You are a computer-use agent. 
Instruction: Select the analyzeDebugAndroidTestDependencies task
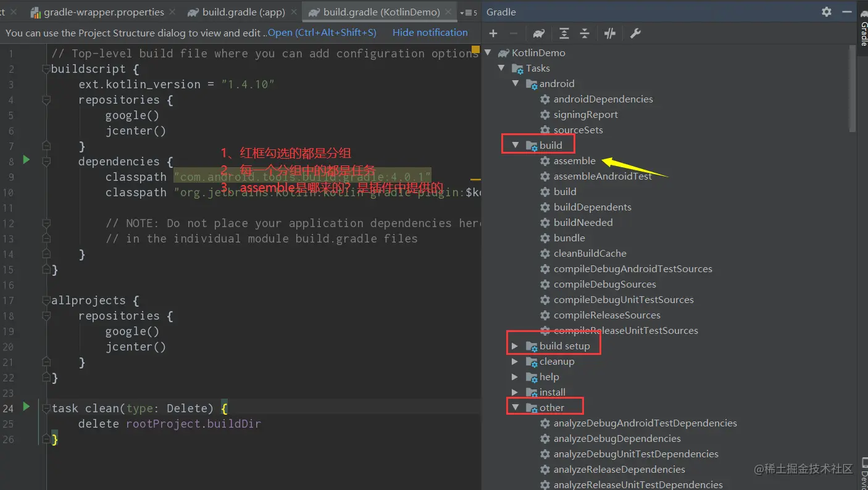click(645, 423)
